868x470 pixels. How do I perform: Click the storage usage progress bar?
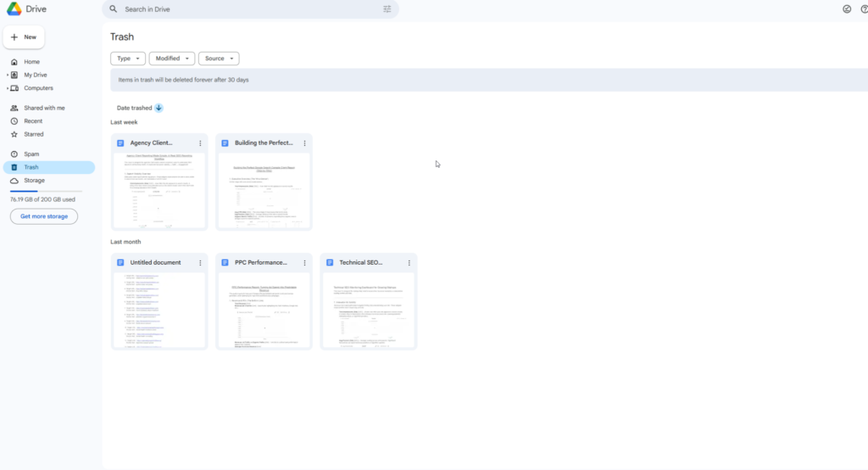click(x=46, y=191)
